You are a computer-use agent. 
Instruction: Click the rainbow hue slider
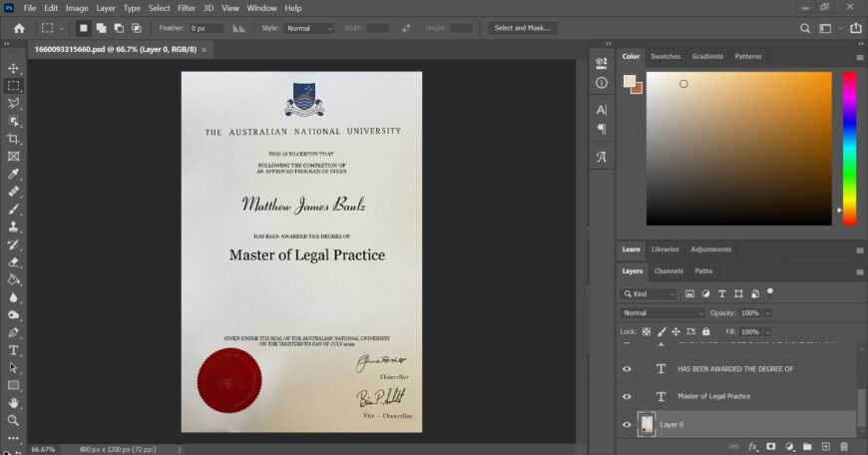point(849,149)
